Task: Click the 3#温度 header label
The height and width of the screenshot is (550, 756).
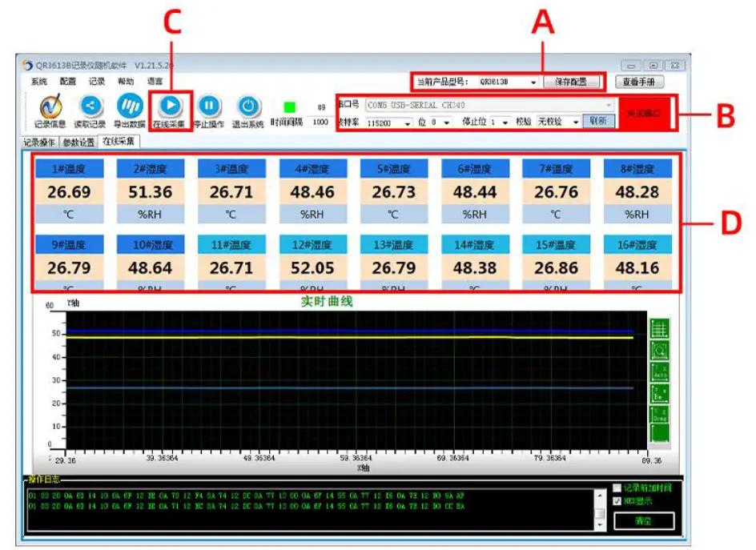Action: pos(231,169)
